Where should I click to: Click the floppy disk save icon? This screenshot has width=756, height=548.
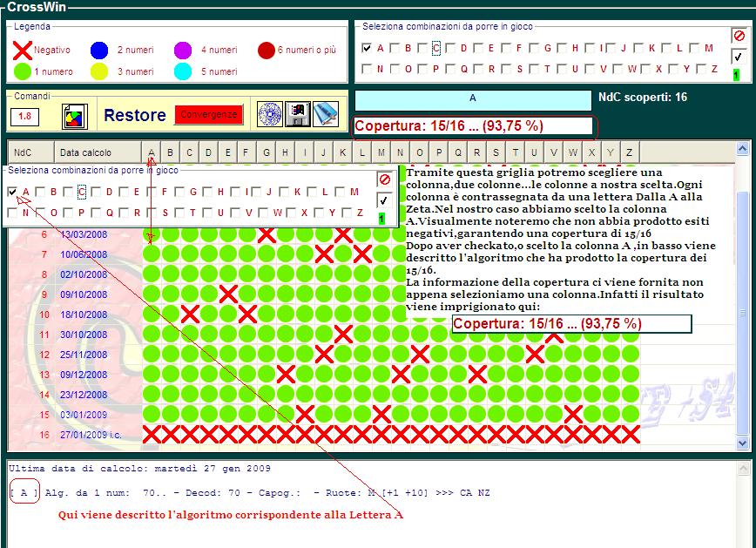tap(298, 114)
